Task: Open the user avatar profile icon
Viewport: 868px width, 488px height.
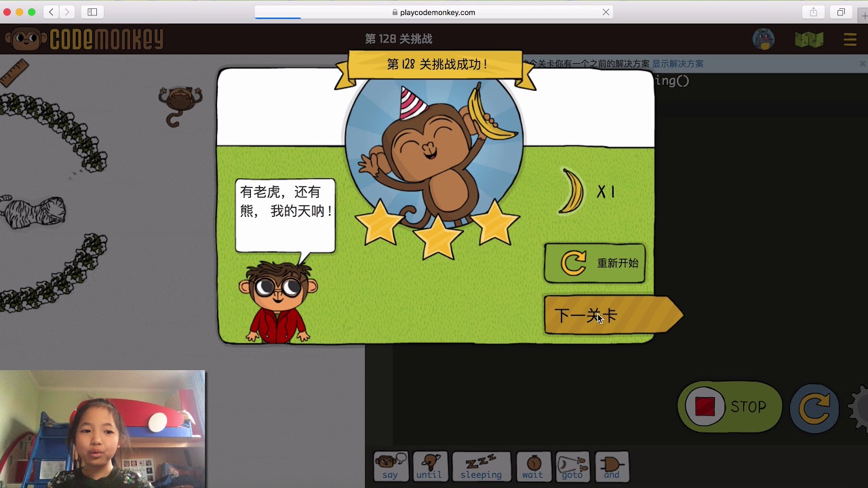Action: (764, 39)
